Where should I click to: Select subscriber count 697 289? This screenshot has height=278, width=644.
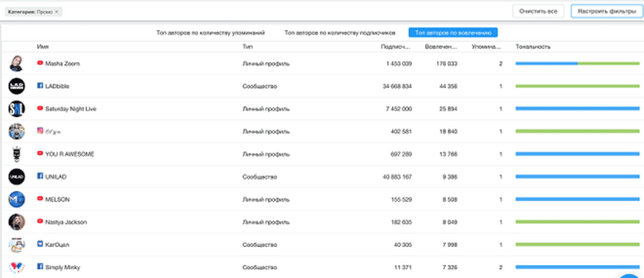click(x=401, y=154)
